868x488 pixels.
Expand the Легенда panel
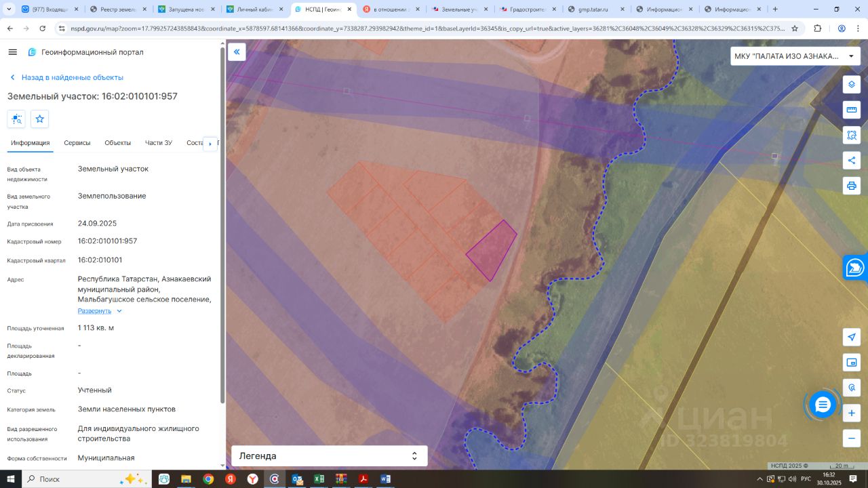[x=330, y=456]
